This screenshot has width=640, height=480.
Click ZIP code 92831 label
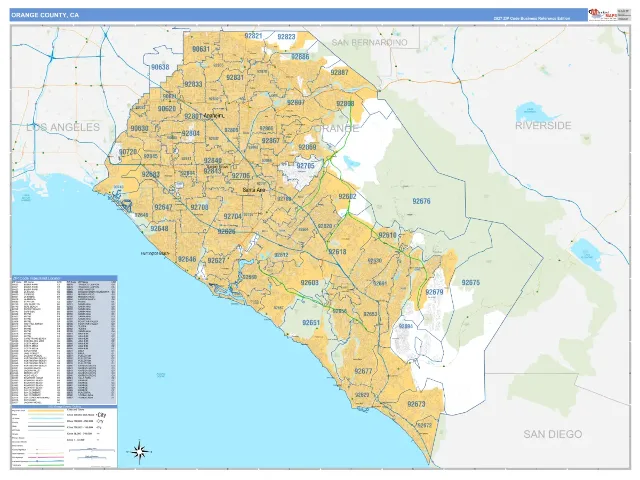(x=235, y=78)
